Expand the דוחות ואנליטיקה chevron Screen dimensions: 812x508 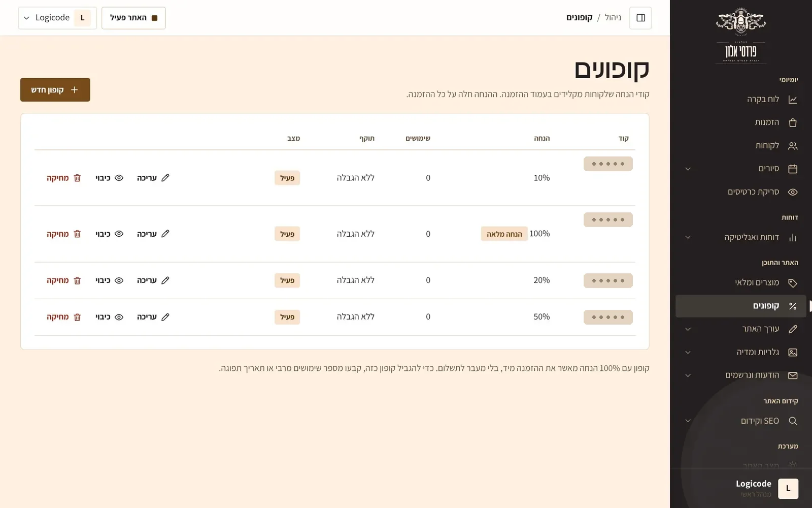pyautogui.click(x=688, y=237)
